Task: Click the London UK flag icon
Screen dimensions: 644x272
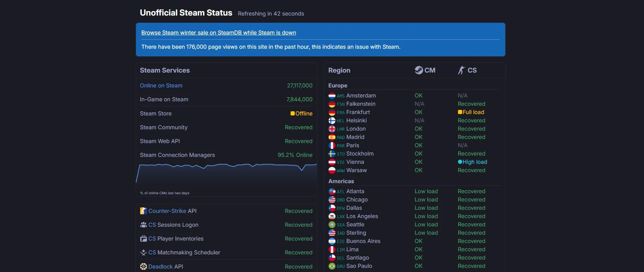Action: point(332,129)
